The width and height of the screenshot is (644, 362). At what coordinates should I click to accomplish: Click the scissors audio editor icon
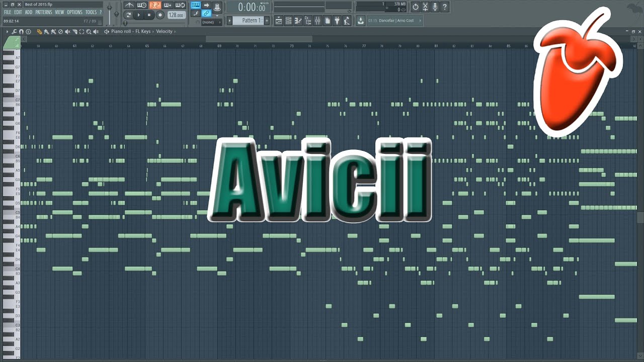[425, 7]
